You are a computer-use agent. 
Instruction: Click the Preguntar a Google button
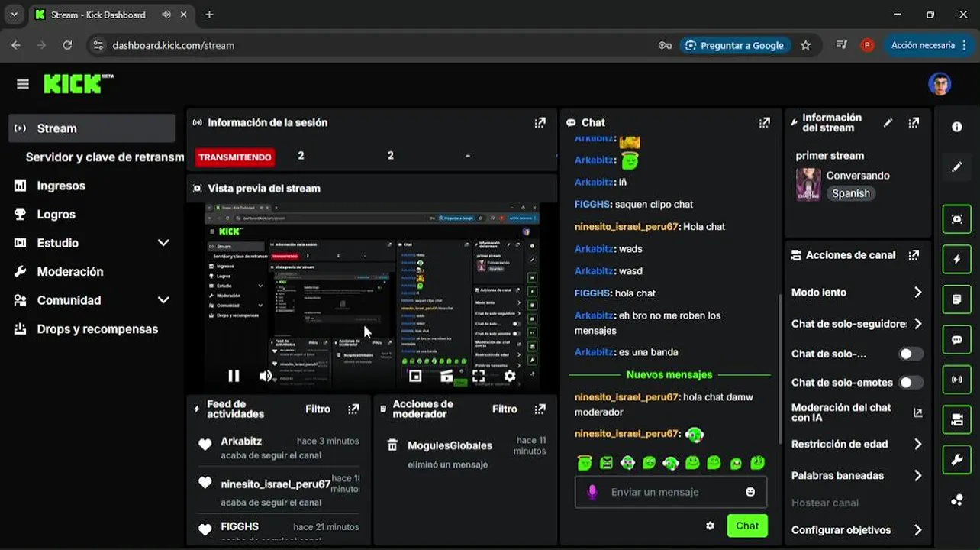[x=735, y=45]
